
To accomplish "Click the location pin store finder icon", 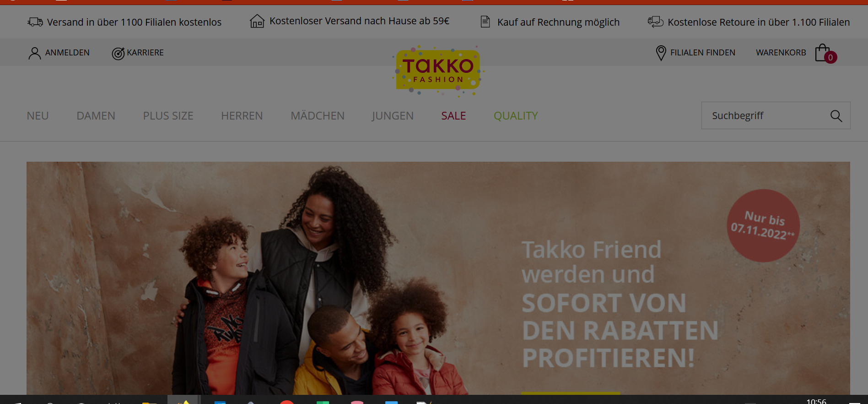I will coord(661,53).
